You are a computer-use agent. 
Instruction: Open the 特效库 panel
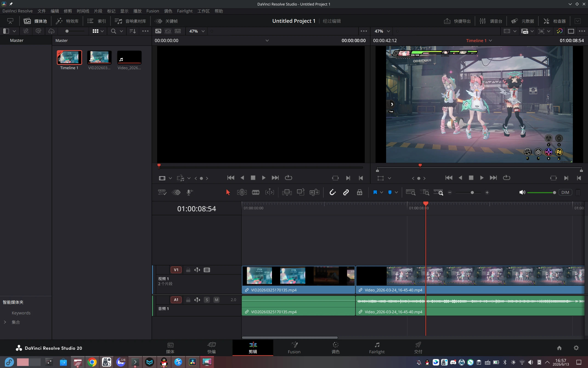pos(67,21)
